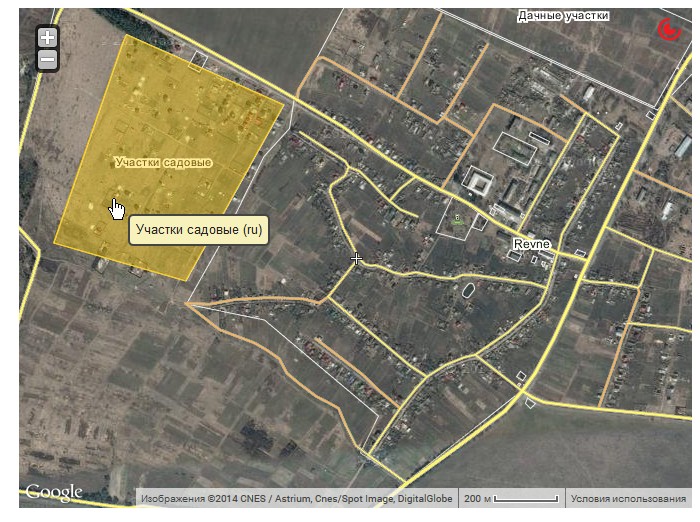Select the small outline left of Revne label

point(513,256)
